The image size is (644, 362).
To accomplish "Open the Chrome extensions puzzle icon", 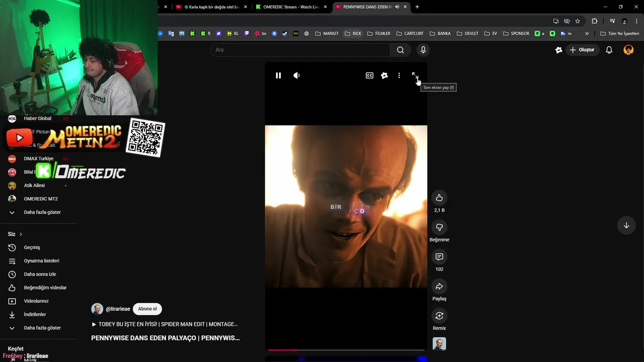I will point(594,21).
